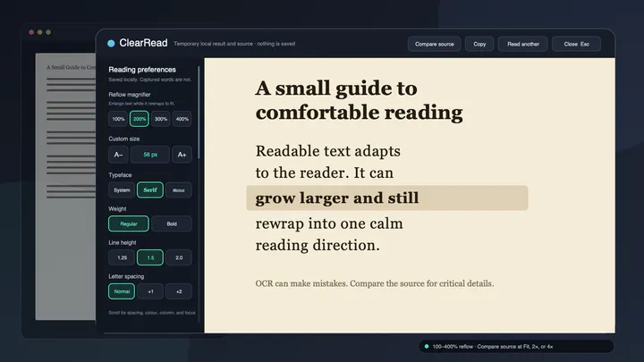Click the green window button in background window

click(48, 32)
